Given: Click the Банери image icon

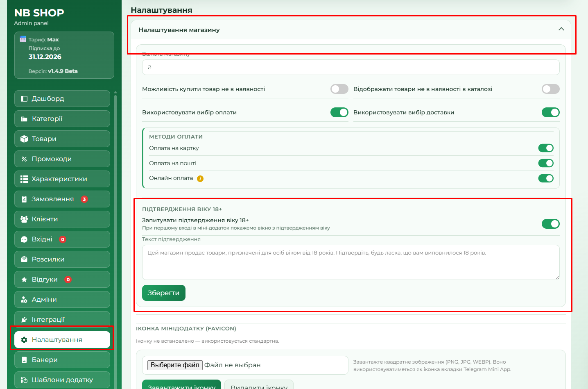Looking at the screenshot, I should pyautogui.click(x=24, y=360).
